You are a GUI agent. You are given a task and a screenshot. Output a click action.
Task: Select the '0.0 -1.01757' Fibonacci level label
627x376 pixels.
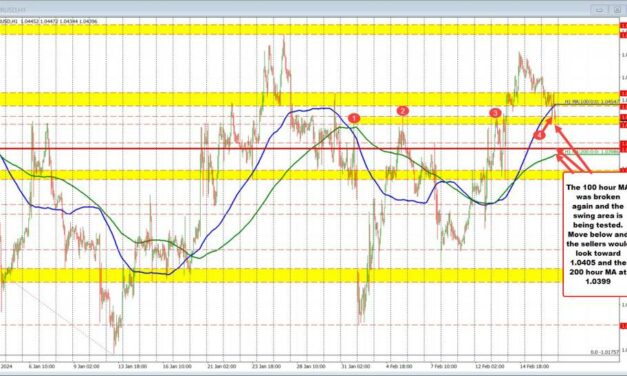pos(604,352)
